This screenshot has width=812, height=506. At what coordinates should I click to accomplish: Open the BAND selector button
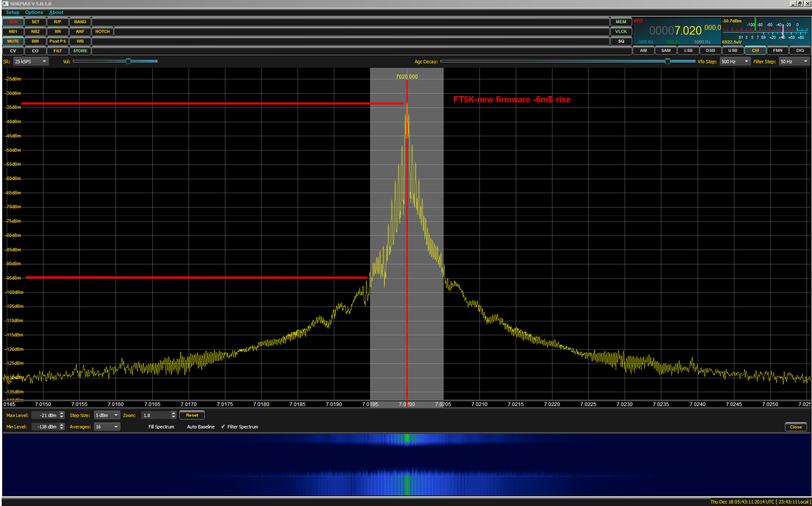point(80,22)
